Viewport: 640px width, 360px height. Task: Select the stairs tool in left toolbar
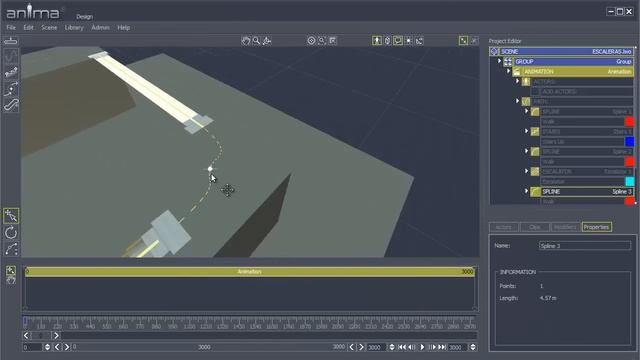click(11, 72)
